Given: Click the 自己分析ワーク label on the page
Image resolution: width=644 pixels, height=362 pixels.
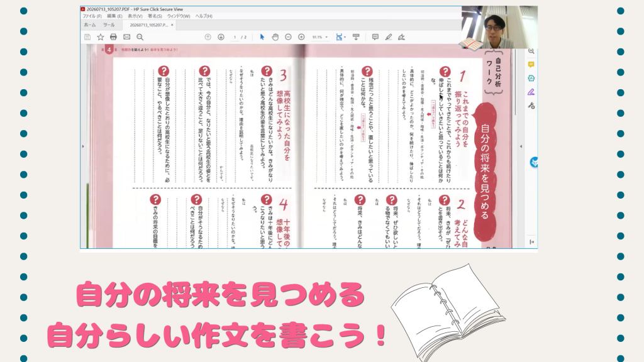Looking at the screenshot, I should pos(494,72).
